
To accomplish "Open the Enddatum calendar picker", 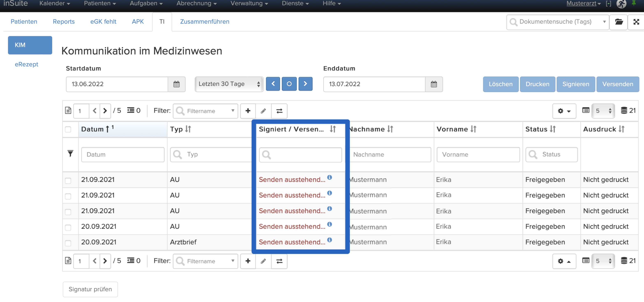I will pos(434,84).
